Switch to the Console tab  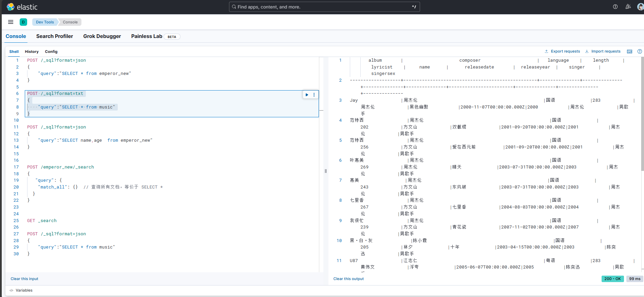click(16, 36)
